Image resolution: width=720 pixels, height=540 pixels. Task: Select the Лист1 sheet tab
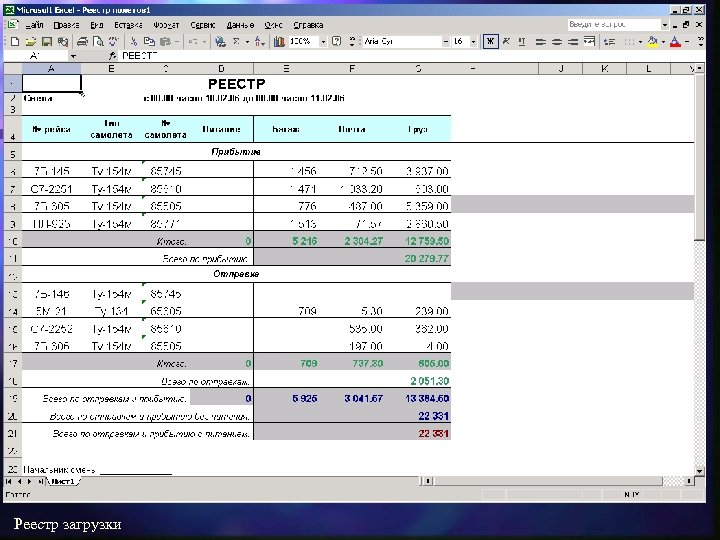click(62, 482)
